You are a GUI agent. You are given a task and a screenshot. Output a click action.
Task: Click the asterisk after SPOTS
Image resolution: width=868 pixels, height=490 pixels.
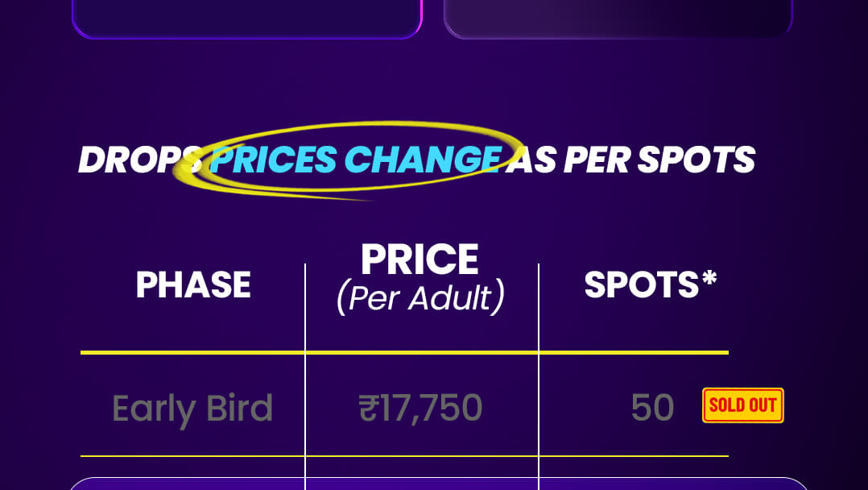coord(709,280)
